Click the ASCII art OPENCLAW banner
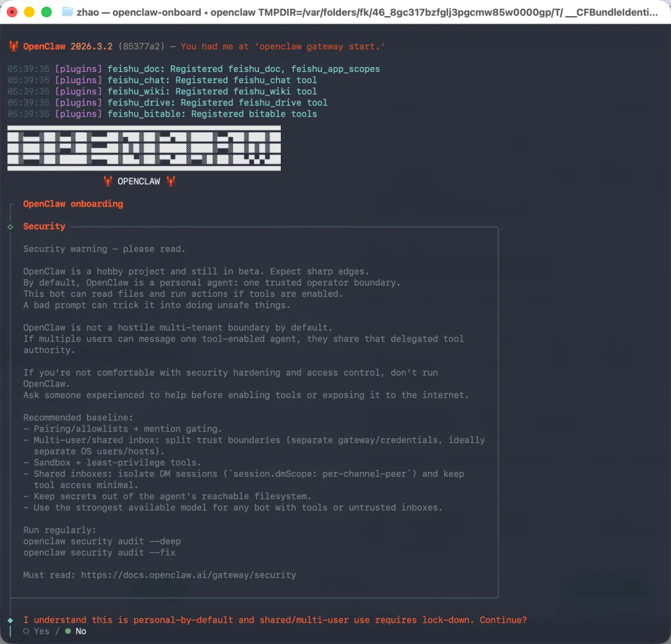The width and height of the screenshot is (671, 644). pyautogui.click(x=144, y=148)
